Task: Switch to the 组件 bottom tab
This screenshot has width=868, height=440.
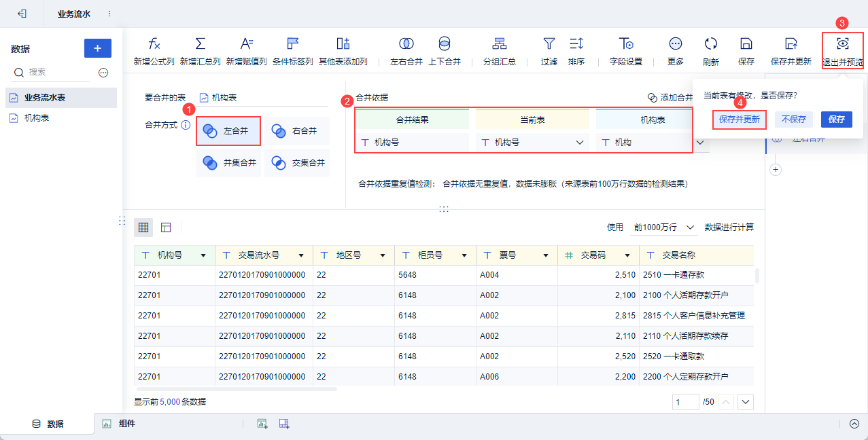Action: click(119, 424)
